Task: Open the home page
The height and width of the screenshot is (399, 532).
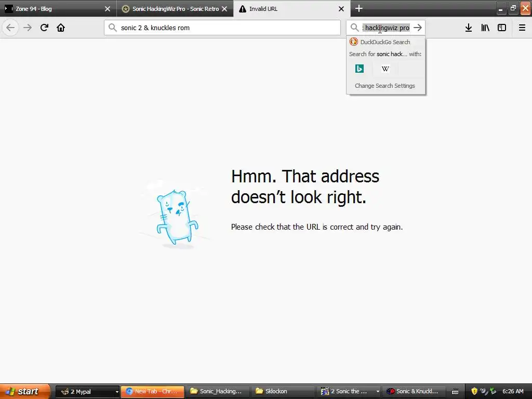Action: click(x=61, y=28)
